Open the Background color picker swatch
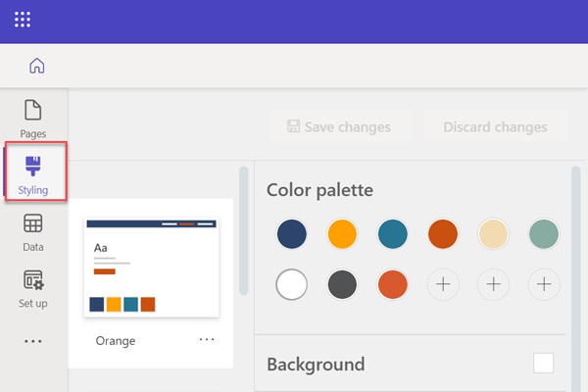Screen dimensions: 588x392 pyautogui.click(x=543, y=363)
